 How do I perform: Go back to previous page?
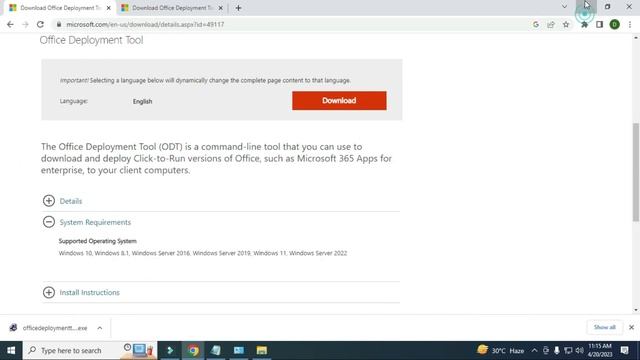[10, 24]
